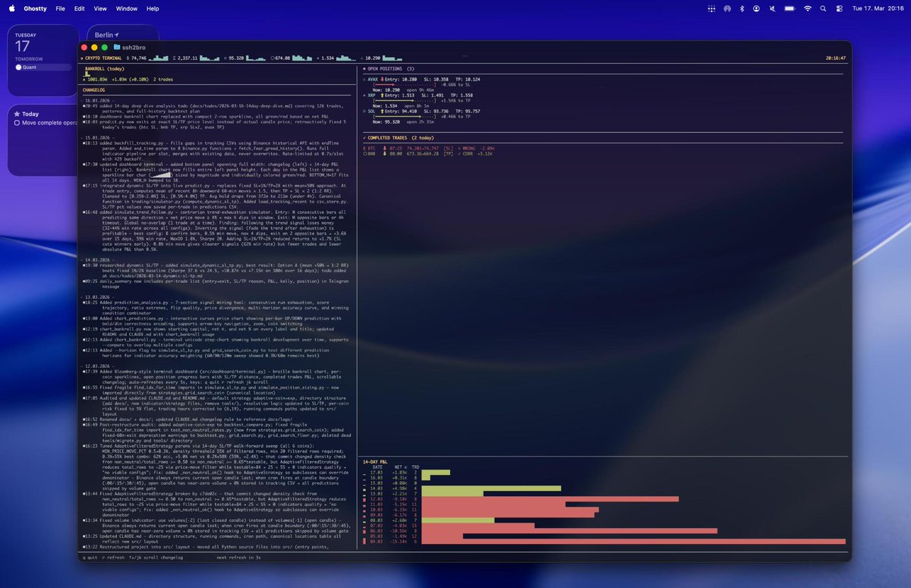Click the 'r refresh' footer hint

113,557
